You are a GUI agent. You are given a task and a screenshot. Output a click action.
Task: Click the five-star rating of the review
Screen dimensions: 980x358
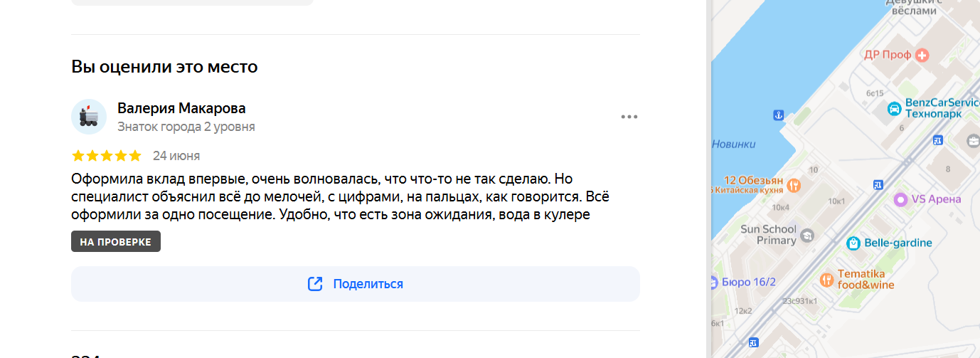(x=107, y=156)
